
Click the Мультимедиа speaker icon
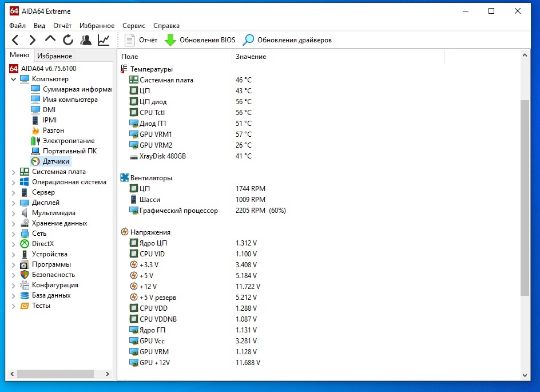[25, 213]
